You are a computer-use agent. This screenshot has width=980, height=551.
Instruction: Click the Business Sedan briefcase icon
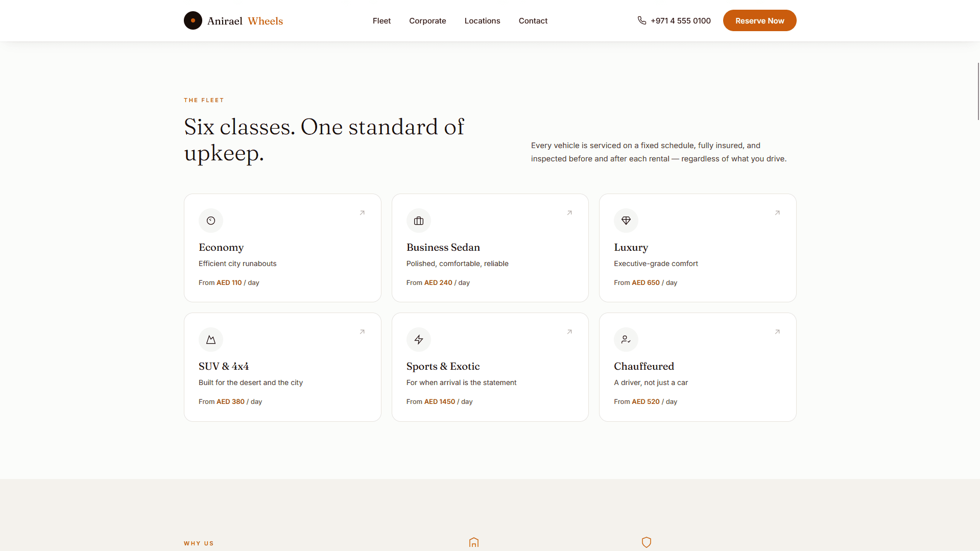click(x=419, y=221)
